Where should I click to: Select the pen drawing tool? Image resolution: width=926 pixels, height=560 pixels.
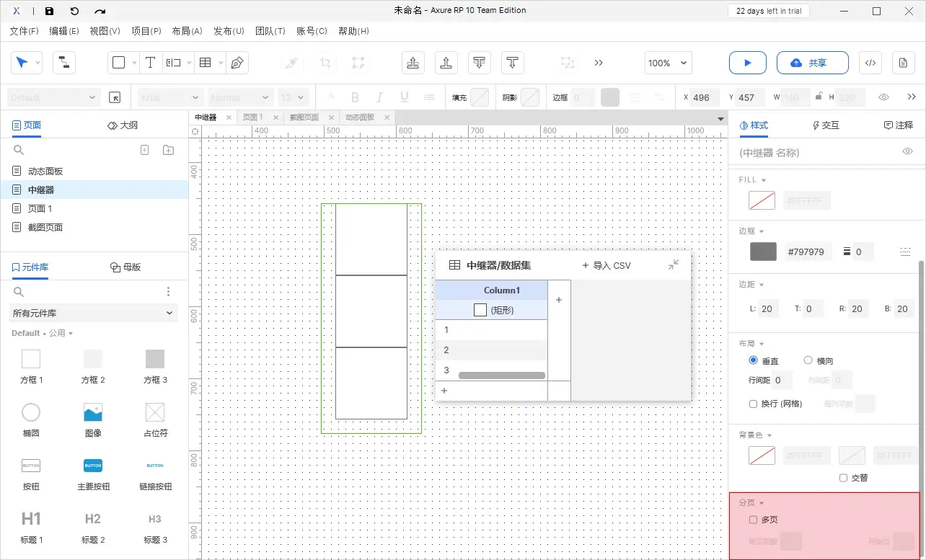237,63
